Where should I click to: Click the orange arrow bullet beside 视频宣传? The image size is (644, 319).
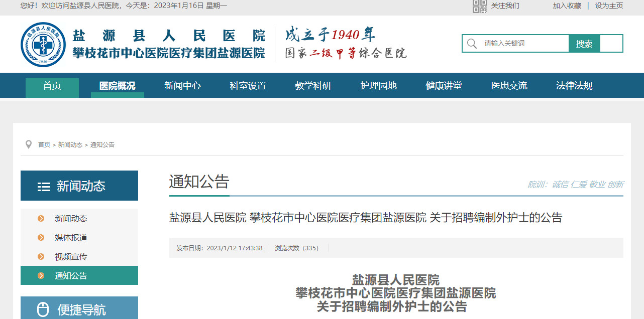[x=41, y=256]
